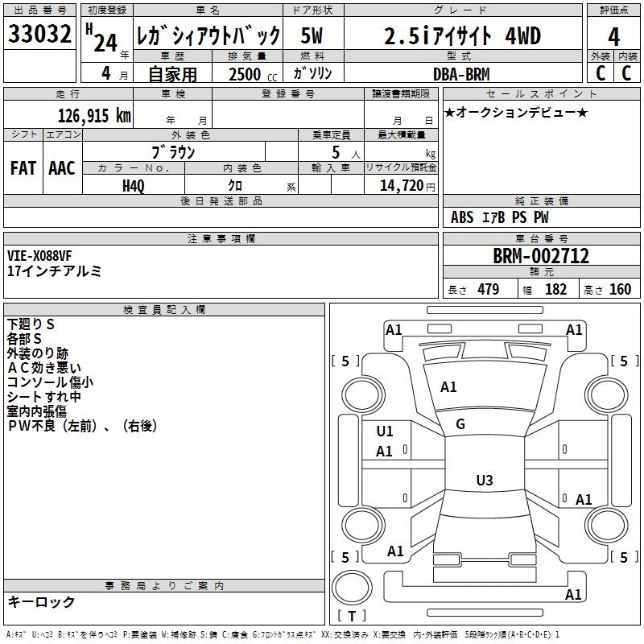
Task: Select inspector note コンソール傷小
Action: 50,382
